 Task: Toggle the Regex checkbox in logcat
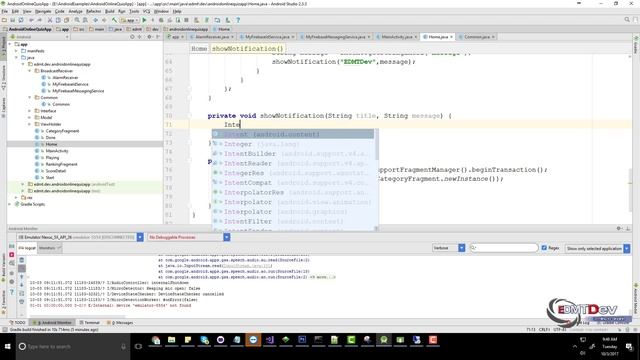pos(544,248)
